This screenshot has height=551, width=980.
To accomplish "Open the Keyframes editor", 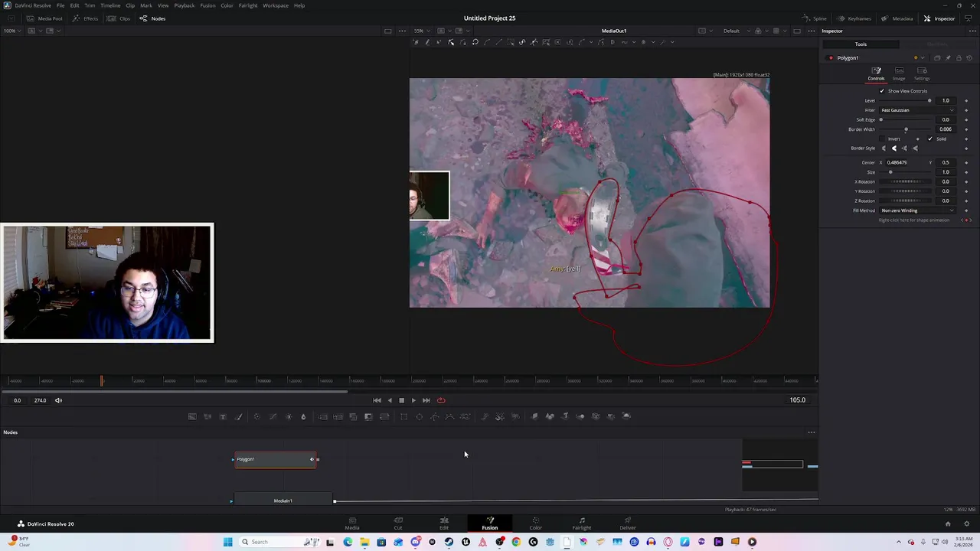I will pyautogui.click(x=854, y=18).
